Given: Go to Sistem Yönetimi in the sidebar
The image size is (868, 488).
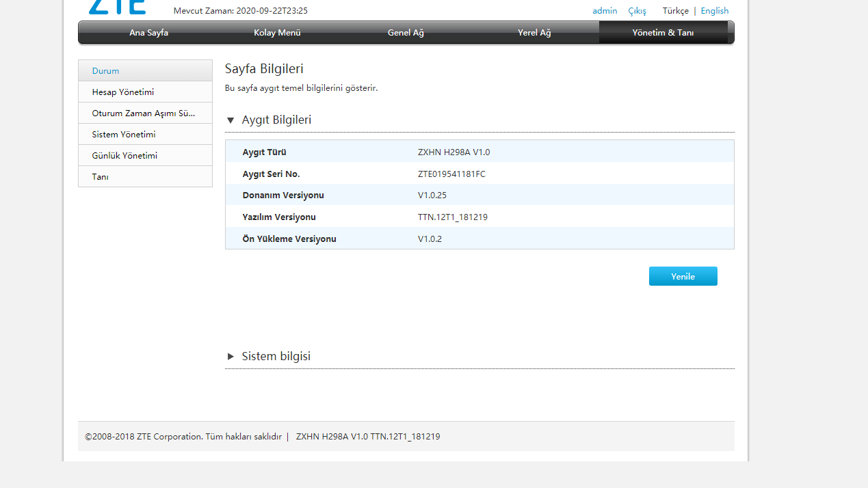Looking at the screenshot, I should pos(145,134).
